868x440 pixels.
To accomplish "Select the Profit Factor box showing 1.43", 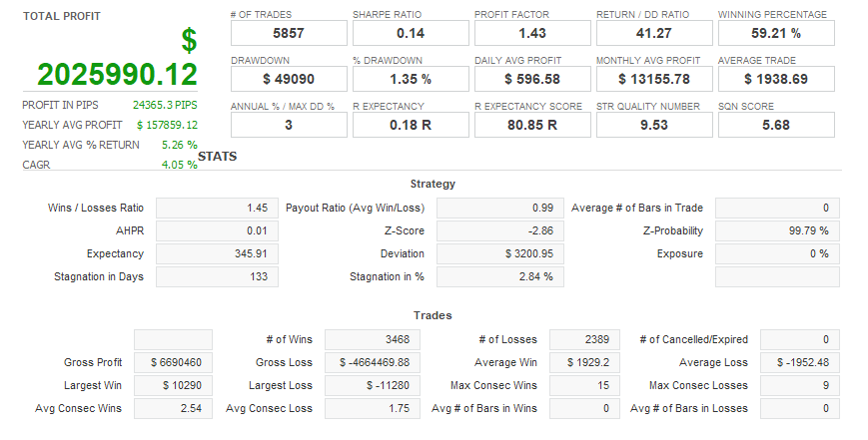I will [x=531, y=33].
